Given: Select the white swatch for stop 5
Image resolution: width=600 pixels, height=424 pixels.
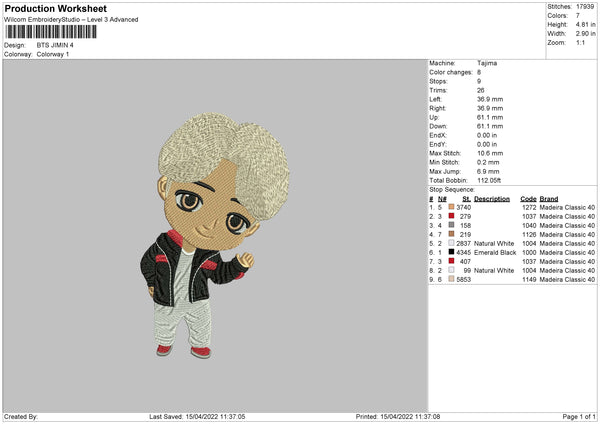Looking at the screenshot, I should coord(451,243).
